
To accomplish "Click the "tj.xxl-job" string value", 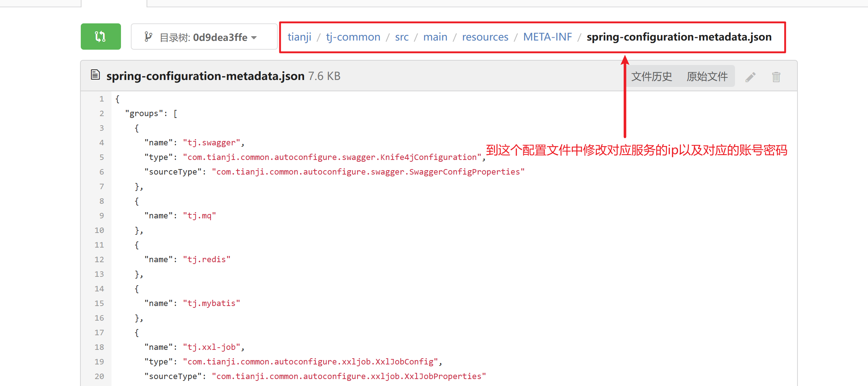I will pyautogui.click(x=211, y=347).
